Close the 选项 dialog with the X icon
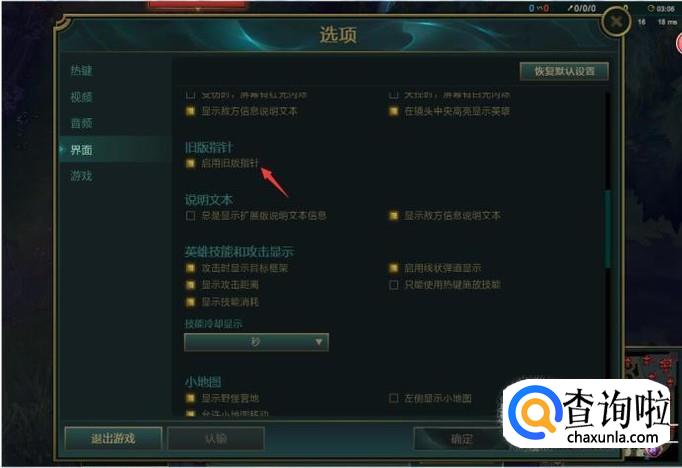The image size is (682, 468). tap(616, 21)
